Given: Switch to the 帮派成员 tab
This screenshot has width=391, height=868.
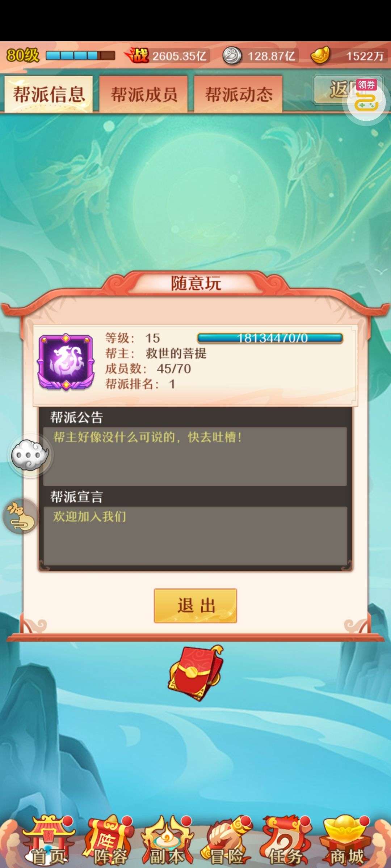Looking at the screenshot, I should point(144,94).
